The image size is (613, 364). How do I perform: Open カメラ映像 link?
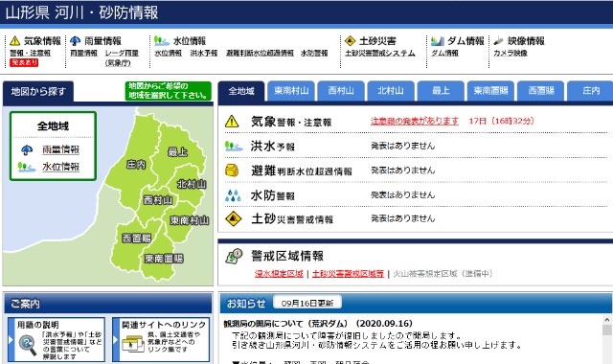click(x=511, y=54)
